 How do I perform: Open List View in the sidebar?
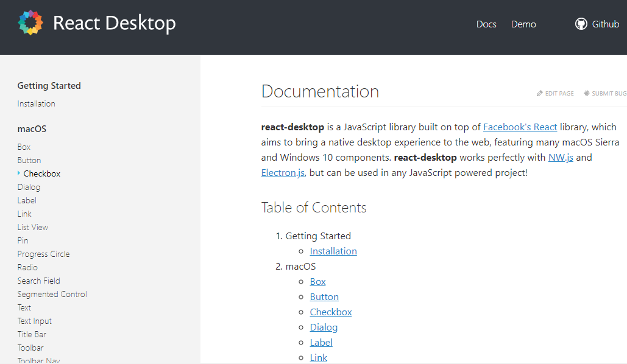click(x=33, y=228)
